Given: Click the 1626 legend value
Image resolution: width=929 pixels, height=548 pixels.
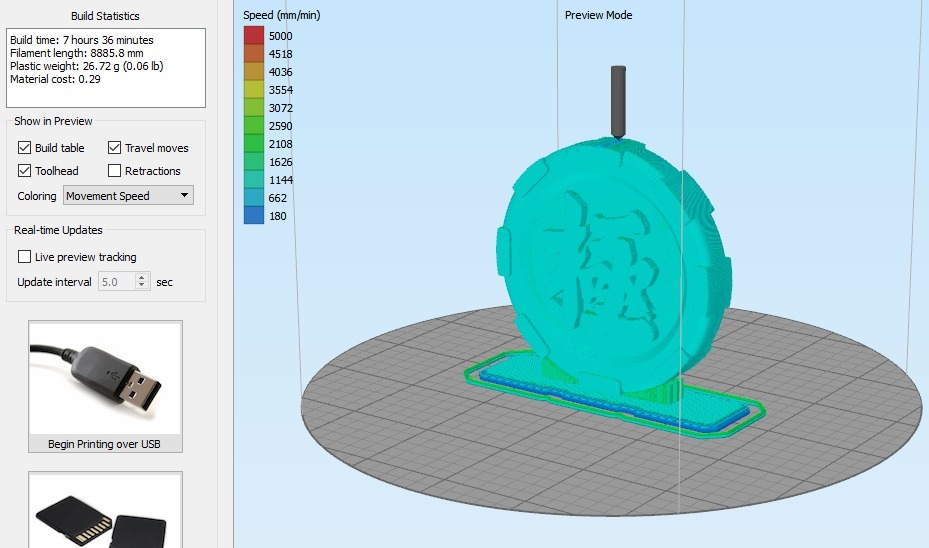Looking at the screenshot, I should click(x=280, y=162).
